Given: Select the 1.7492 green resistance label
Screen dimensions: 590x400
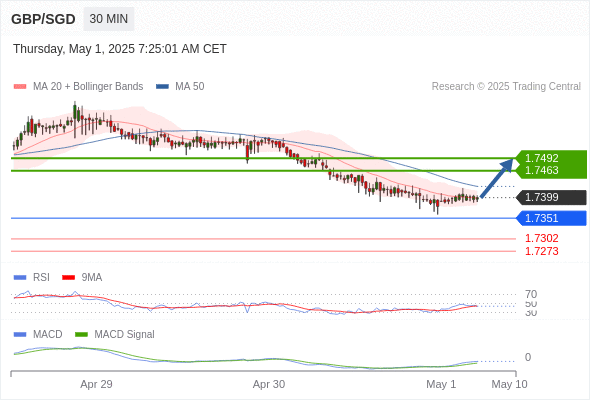Looking at the screenshot, I should 541,158.
